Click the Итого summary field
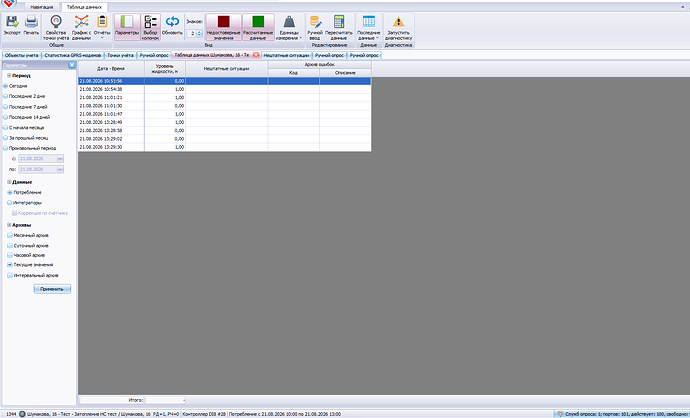 (165, 400)
